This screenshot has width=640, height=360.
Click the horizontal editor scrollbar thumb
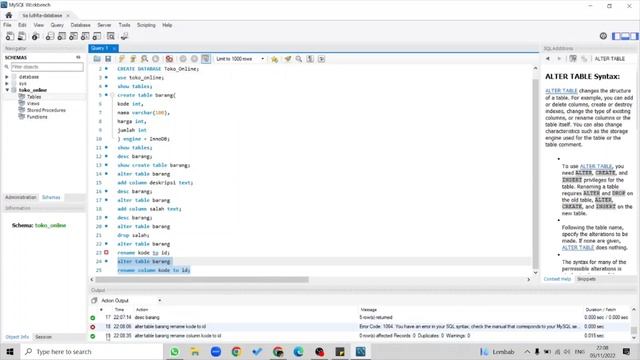point(202,280)
